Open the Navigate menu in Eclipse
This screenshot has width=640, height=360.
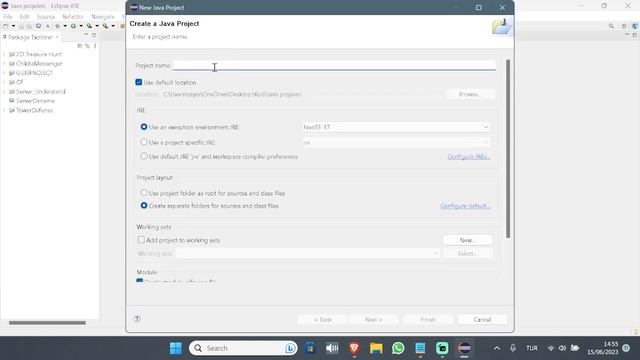coord(103,17)
